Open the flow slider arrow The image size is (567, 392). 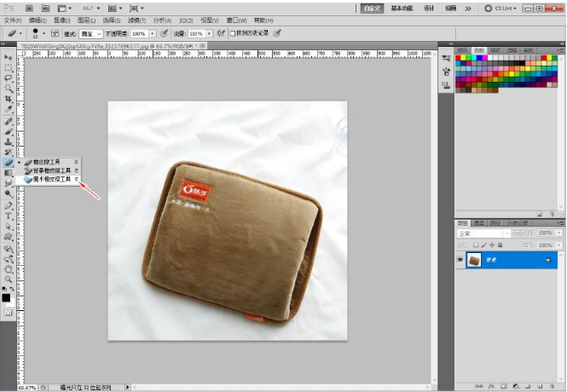click(x=209, y=33)
